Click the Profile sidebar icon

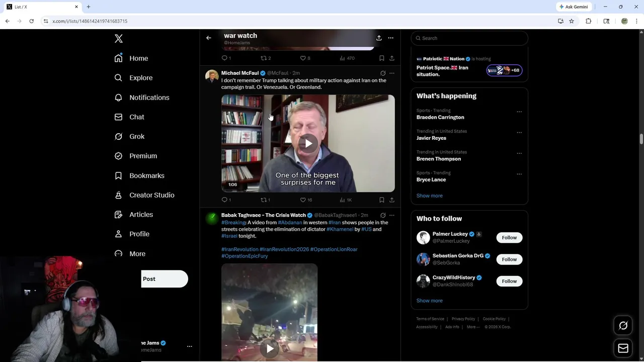119,234
